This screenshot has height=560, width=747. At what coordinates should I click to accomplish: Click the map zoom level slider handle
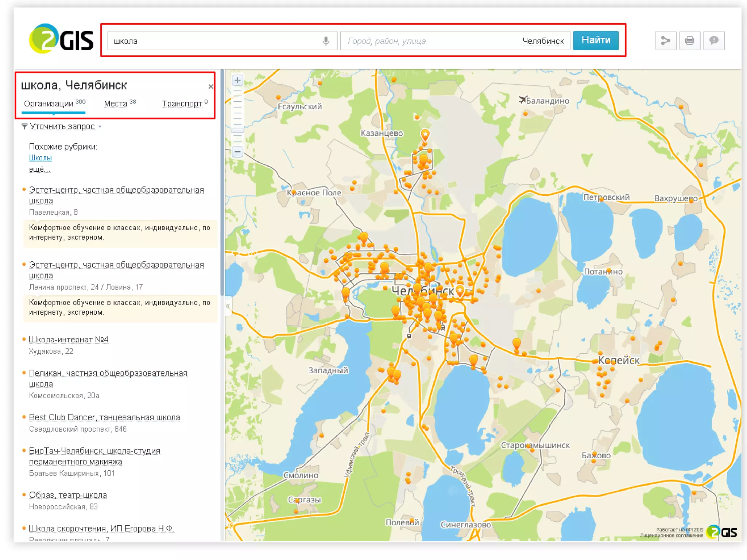(237, 131)
